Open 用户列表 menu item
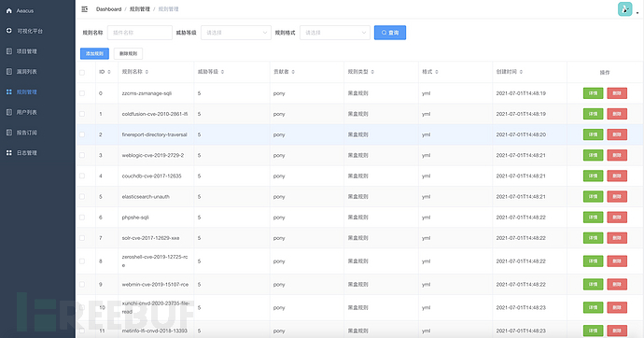Image resolution: width=644 pixels, height=338 pixels. pos(27,112)
